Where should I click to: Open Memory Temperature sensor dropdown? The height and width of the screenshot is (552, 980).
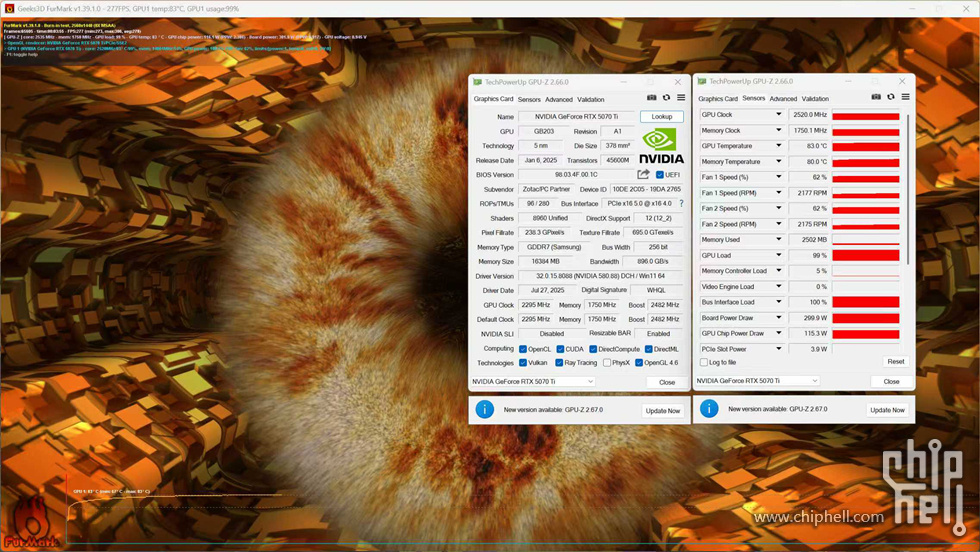click(x=778, y=161)
